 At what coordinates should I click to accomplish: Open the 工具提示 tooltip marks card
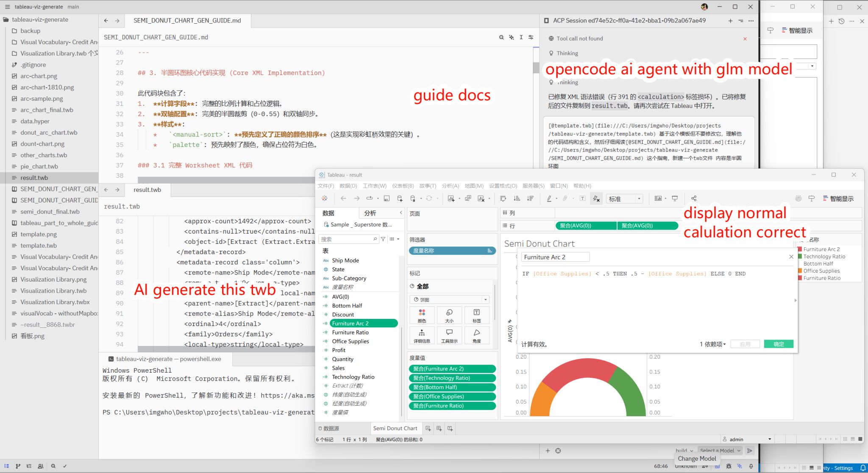[449, 336]
